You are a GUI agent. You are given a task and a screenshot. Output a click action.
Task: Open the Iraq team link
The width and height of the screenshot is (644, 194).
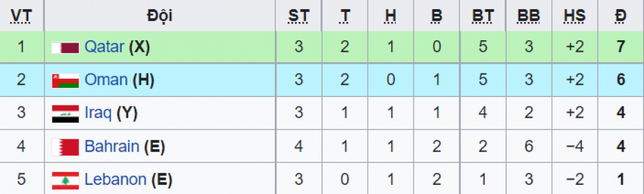pos(98,114)
